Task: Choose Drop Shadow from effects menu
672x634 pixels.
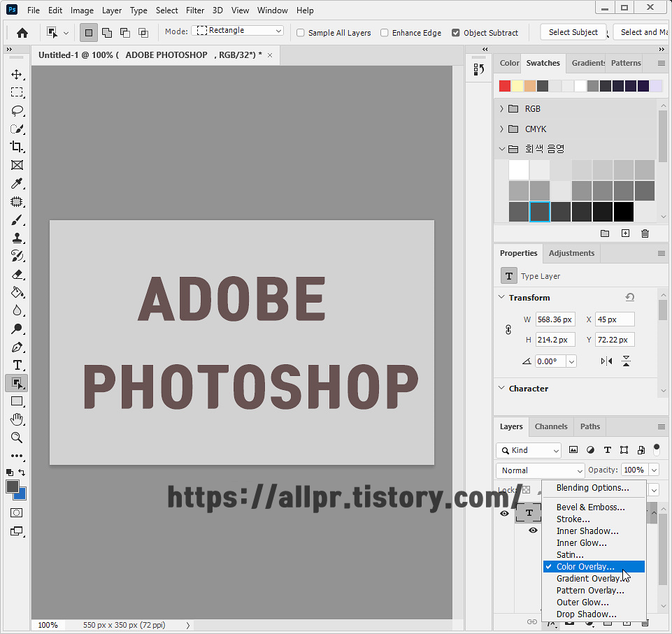Action: point(594,614)
